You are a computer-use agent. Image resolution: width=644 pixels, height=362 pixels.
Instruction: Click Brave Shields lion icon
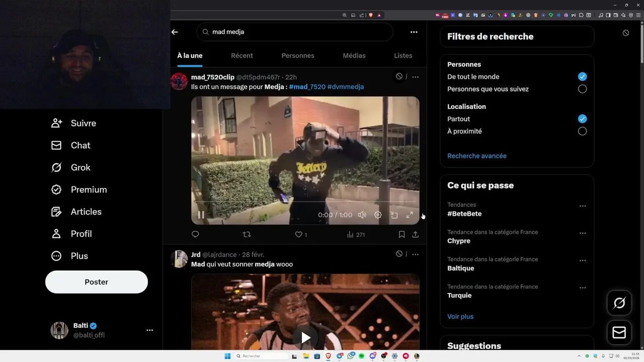[x=371, y=15]
